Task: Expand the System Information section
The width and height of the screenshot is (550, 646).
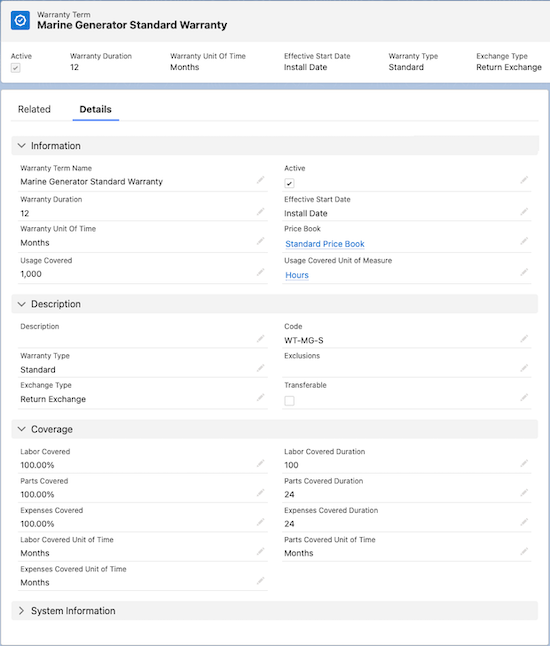Action: point(22,611)
